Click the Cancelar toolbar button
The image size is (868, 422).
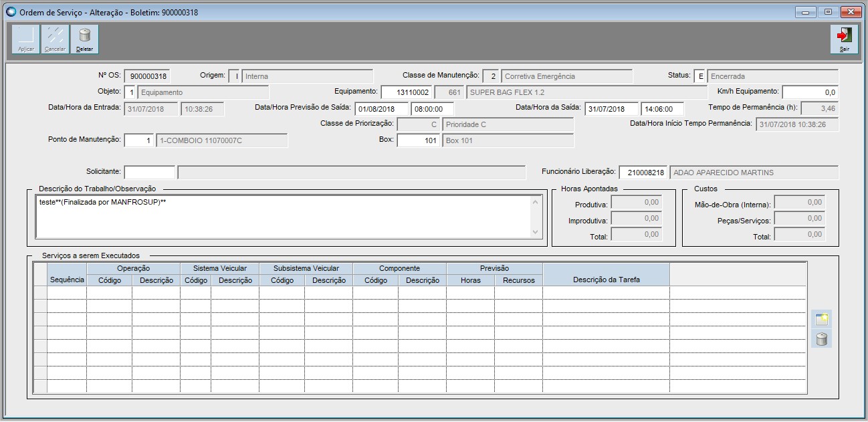55,39
